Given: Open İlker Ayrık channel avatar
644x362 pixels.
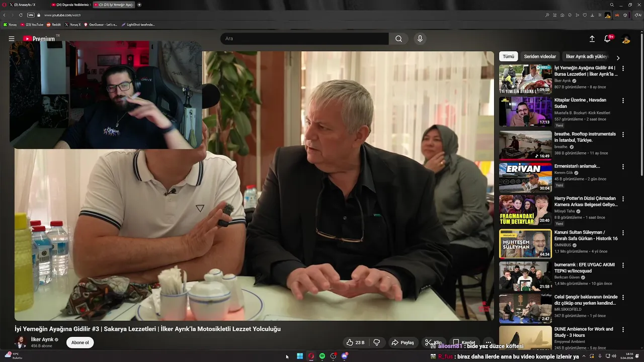Looking at the screenshot, I should 21,342.
